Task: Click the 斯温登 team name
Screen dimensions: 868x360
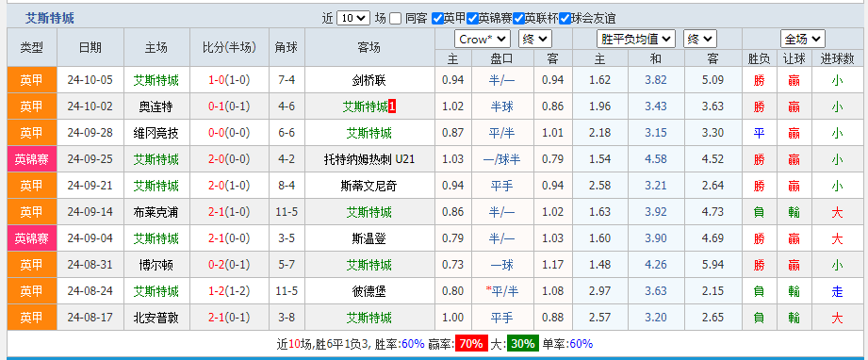Action: [368, 238]
